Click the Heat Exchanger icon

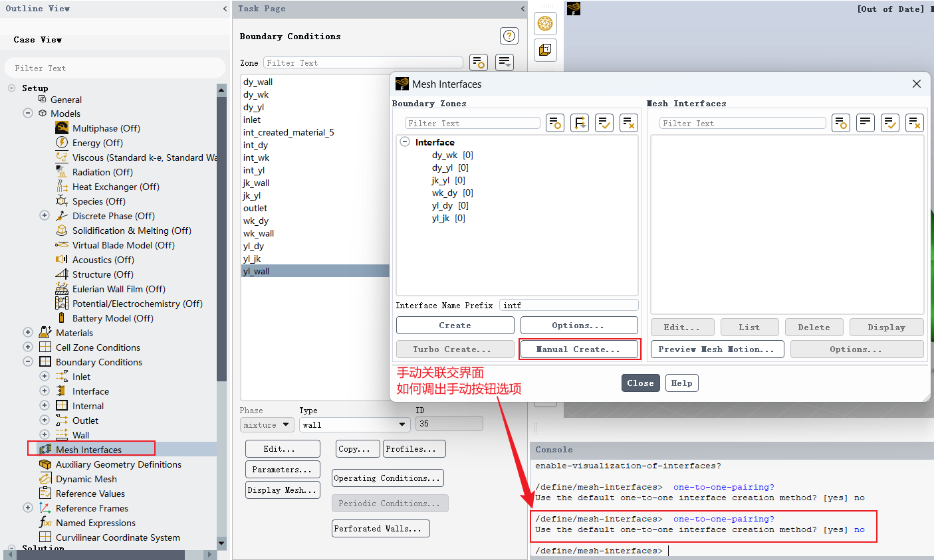tap(62, 187)
